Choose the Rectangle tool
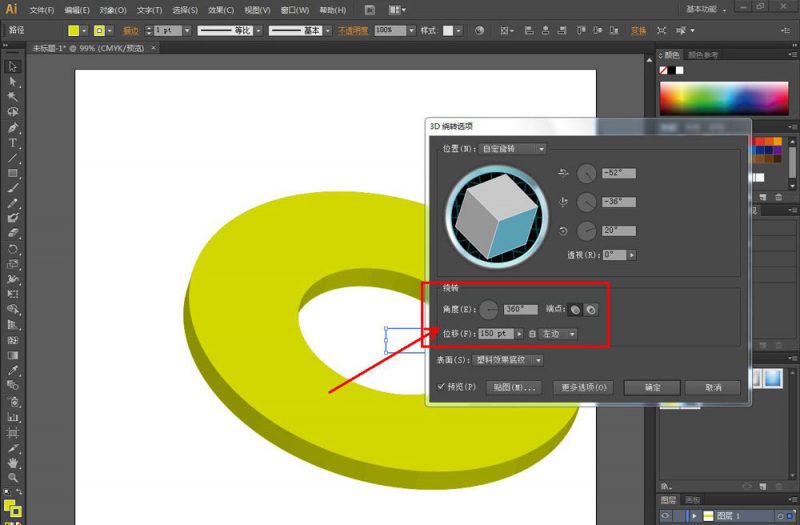This screenshot has height=525, width=800. [x=13, y=173]
